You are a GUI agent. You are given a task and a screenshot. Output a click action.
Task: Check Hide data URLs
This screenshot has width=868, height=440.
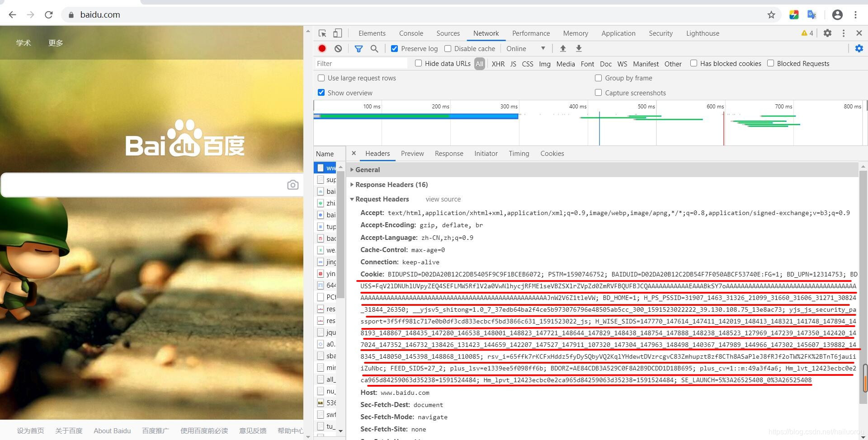click(418, 63)
